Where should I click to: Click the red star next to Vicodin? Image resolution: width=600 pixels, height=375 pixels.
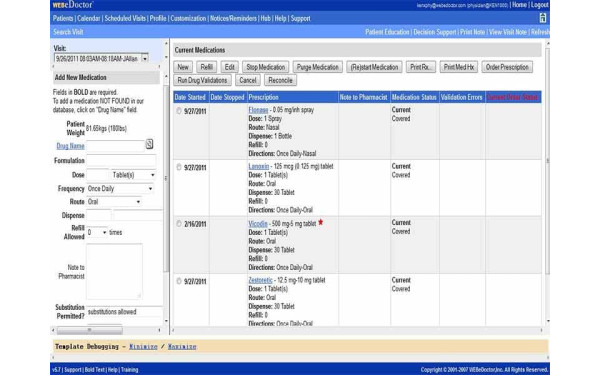coord(321,222)
